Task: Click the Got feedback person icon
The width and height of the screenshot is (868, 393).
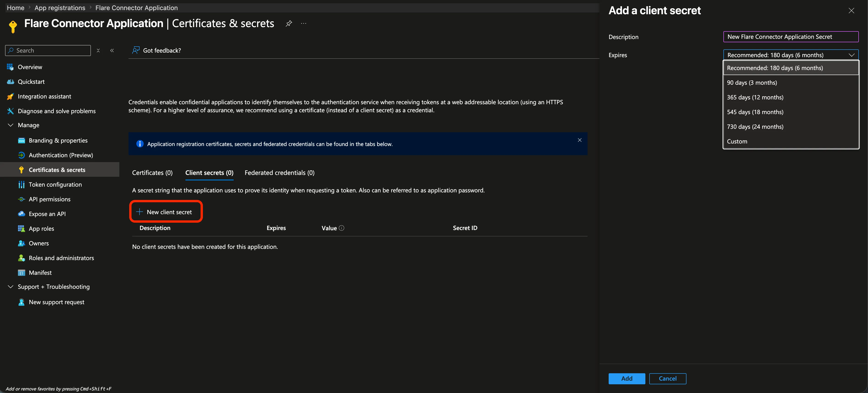Action: 136,50
